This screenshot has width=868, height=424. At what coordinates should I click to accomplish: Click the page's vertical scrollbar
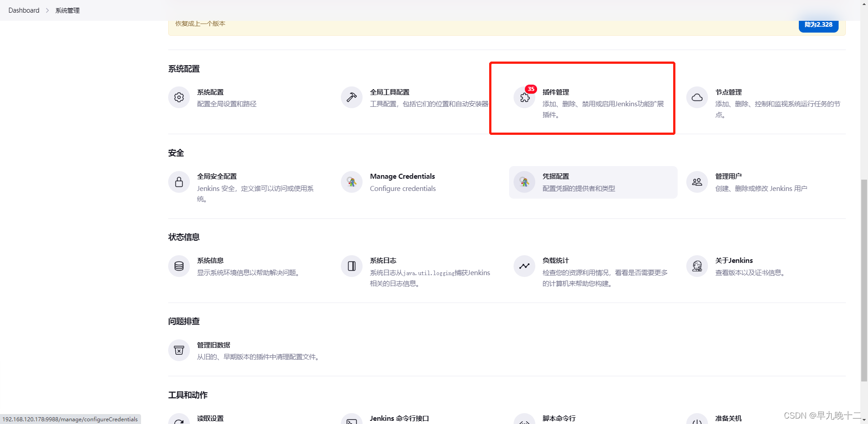pyautogui.click(x=864, y=281)
